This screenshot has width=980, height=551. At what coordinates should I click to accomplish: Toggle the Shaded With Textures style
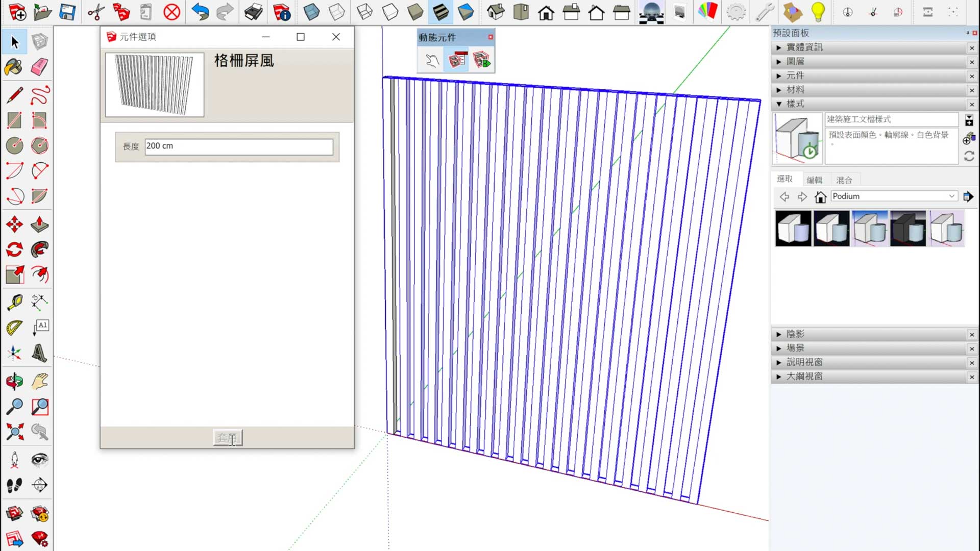pos(440,12)
